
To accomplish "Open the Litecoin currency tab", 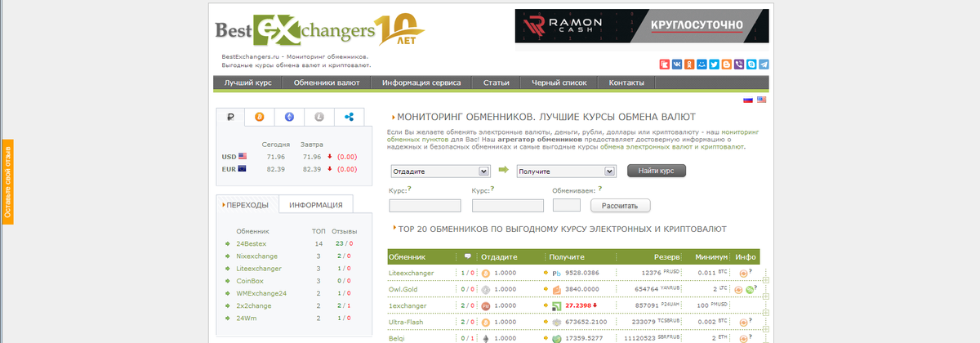I will click(318, 117).
